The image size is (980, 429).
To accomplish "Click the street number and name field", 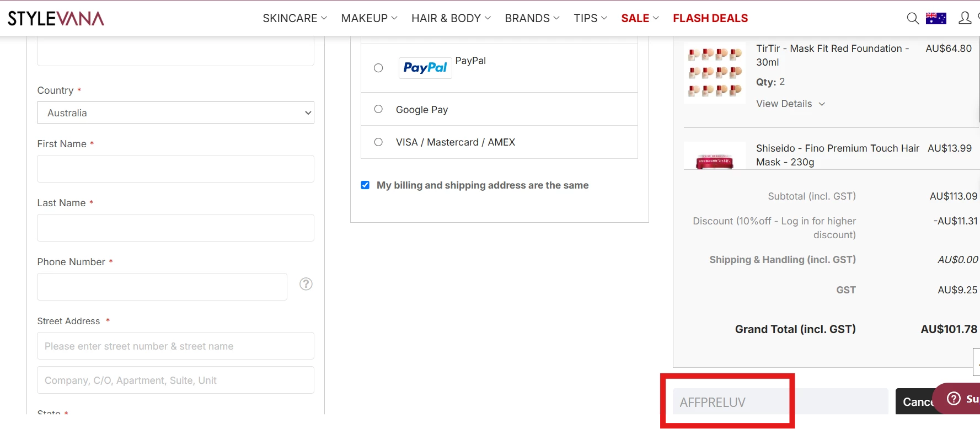I will click(x=175, y=346).
